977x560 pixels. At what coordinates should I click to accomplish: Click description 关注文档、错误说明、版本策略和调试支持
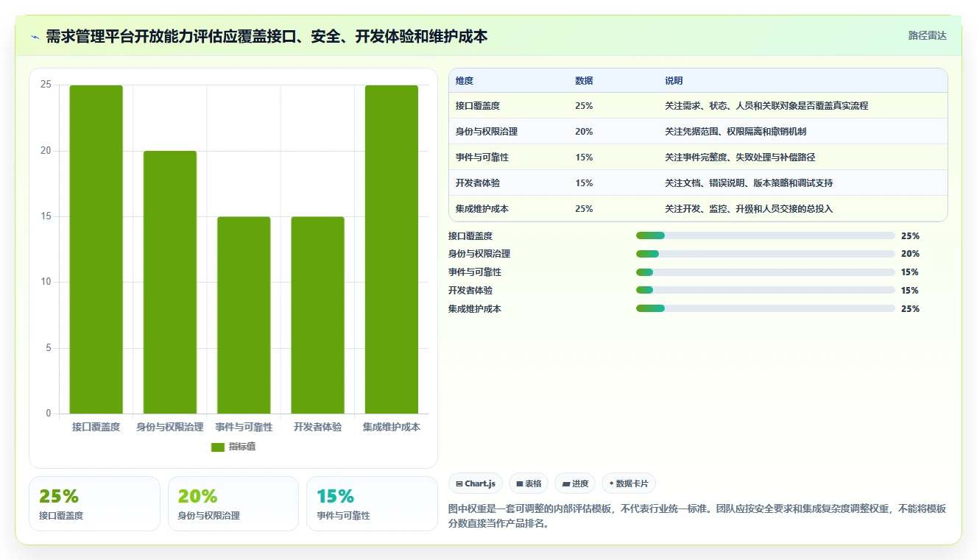tap(749, 183)
